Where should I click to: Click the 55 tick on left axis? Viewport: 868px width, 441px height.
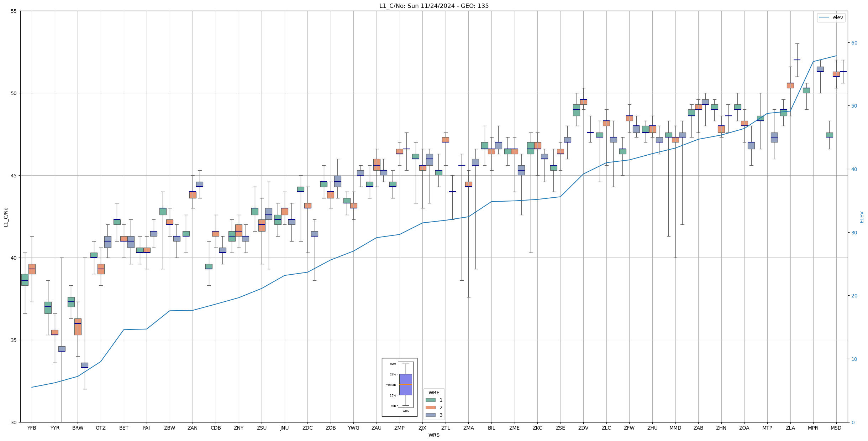(14, 11)
